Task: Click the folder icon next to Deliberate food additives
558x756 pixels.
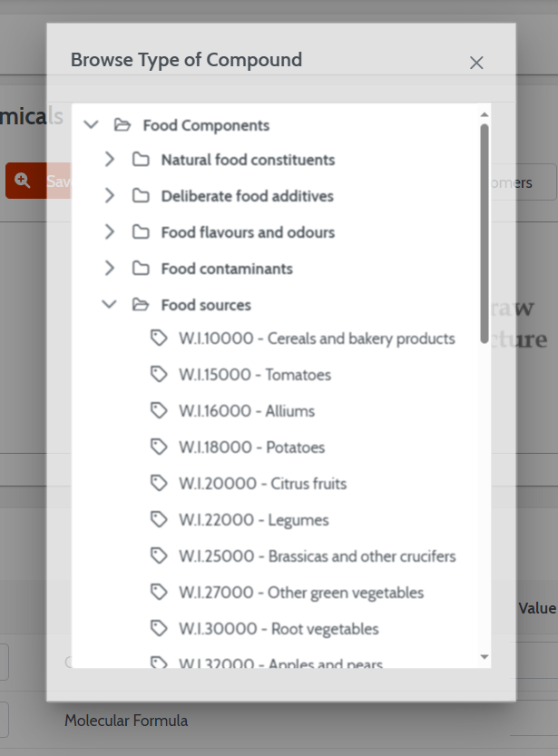Action: [x=141, y=196]
